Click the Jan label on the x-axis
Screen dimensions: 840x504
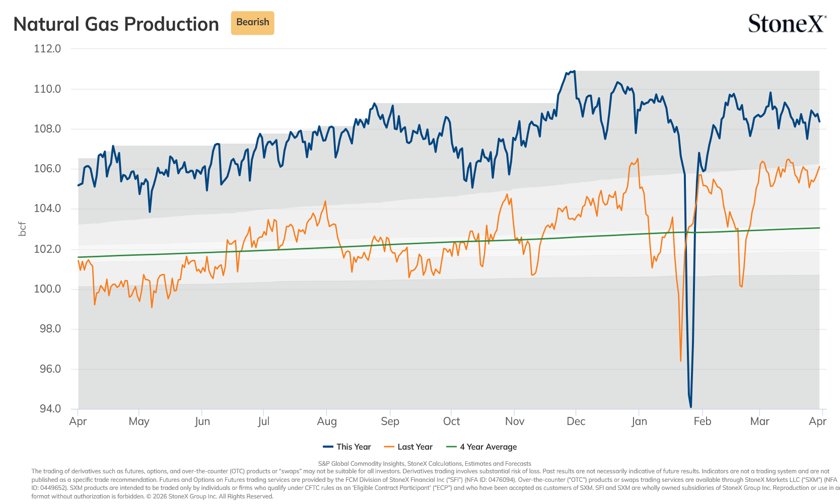pos(639,421)
